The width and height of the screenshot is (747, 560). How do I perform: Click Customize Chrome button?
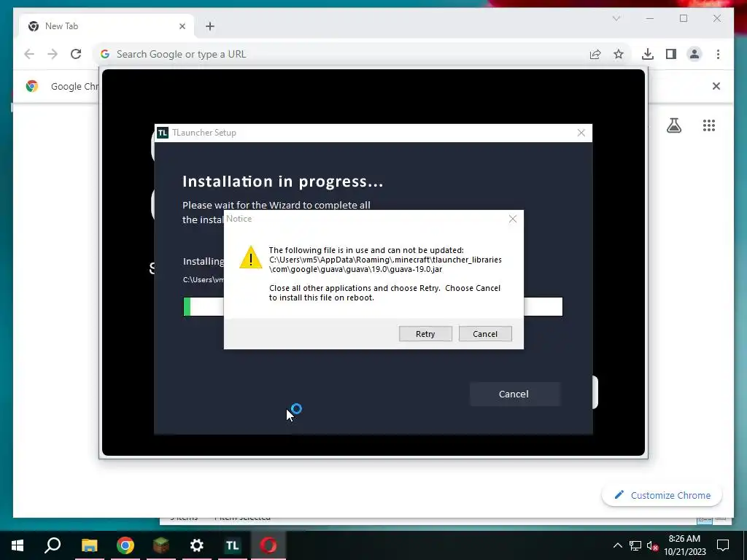pos(662,495)
